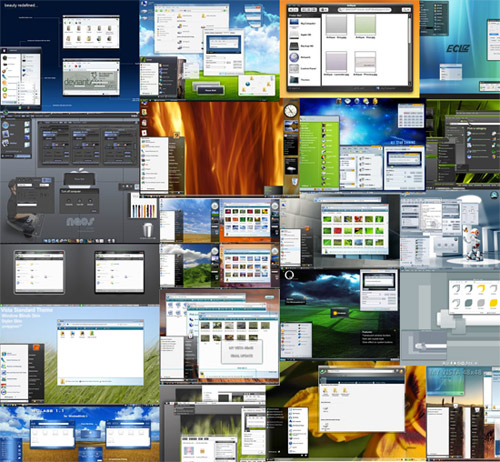The width and height of the screenshot is (500, 462).
Task: Open the MY VISTA 48x48 screenshot
Action: 463,414
